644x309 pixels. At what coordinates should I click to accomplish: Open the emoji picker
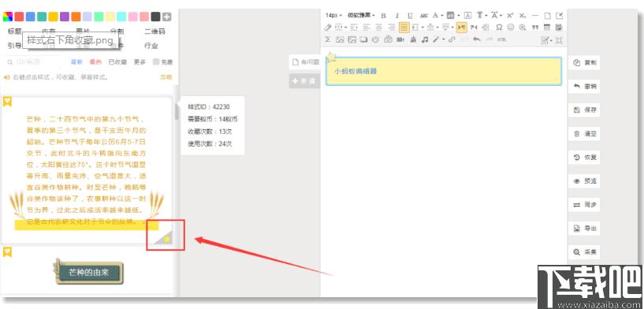(511, 28)
